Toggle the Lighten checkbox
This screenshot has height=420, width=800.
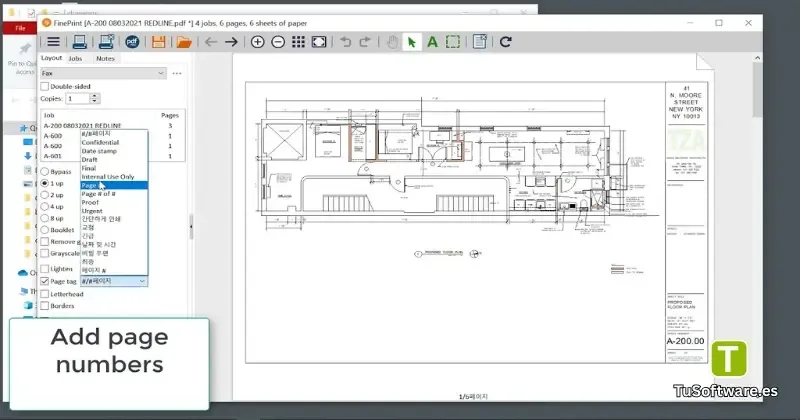click(45, 269)
